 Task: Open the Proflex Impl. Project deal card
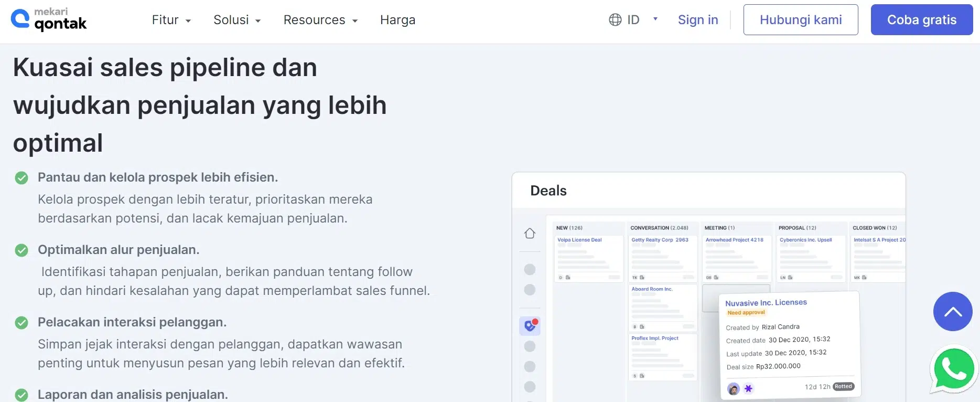pos(663,357)
